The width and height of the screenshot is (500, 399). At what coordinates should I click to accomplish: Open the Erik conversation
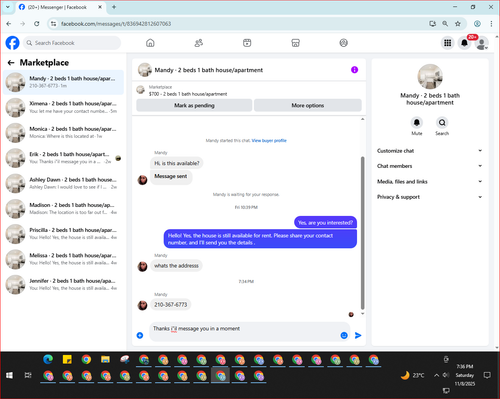pyautogui.click(x=63, y=158)
